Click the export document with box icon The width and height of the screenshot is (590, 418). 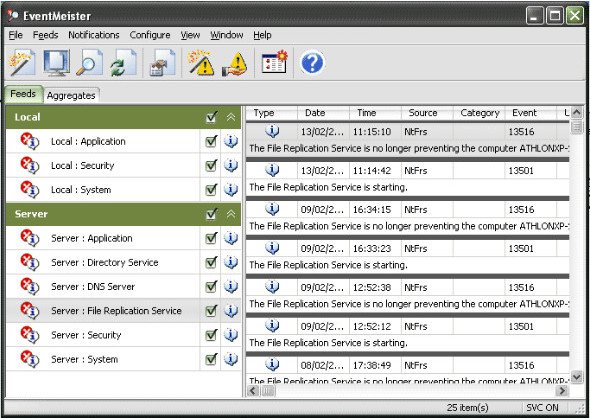pos(162,62)
